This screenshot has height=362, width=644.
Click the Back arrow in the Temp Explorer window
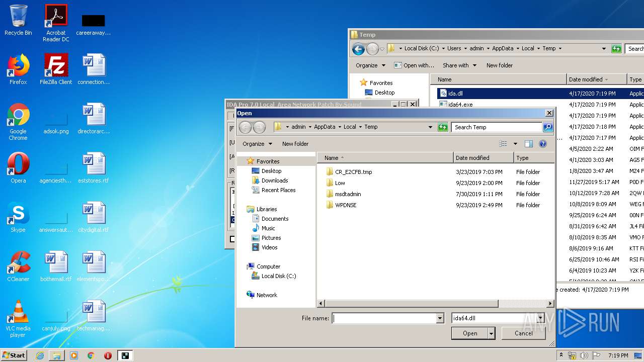pyautogui.click(x=358, y=49)
